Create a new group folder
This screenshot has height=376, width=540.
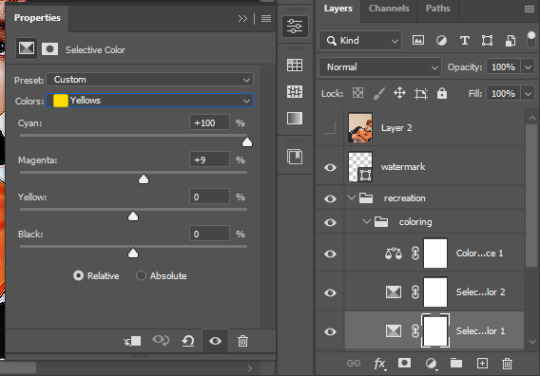click(x=456, y=363)
